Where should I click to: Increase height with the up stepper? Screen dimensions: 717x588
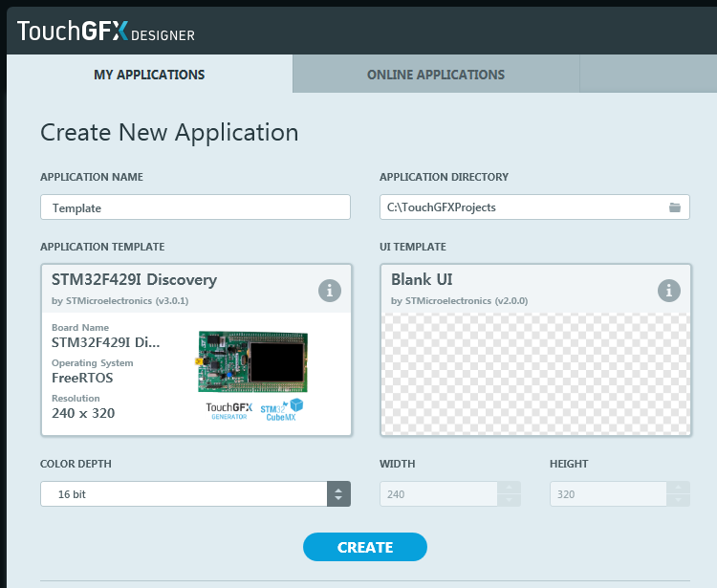pyautogui.click(x=678, y=488)
